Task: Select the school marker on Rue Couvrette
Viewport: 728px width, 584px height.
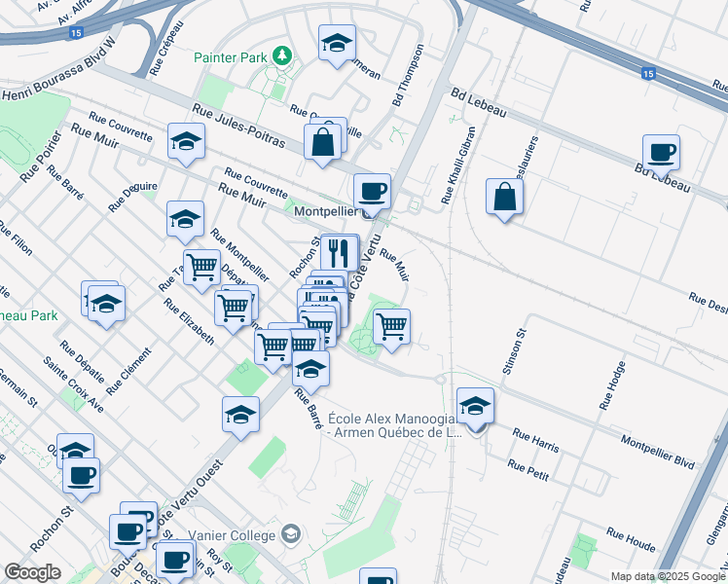Action: [x=186, y=141]
